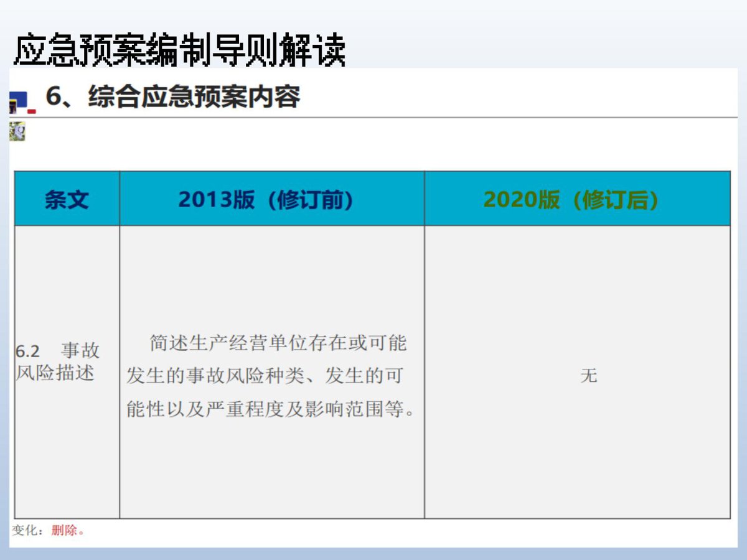Click the line beginning 发生的事故风险种类
The image size is (747, 560).
[x=265, y=376]
